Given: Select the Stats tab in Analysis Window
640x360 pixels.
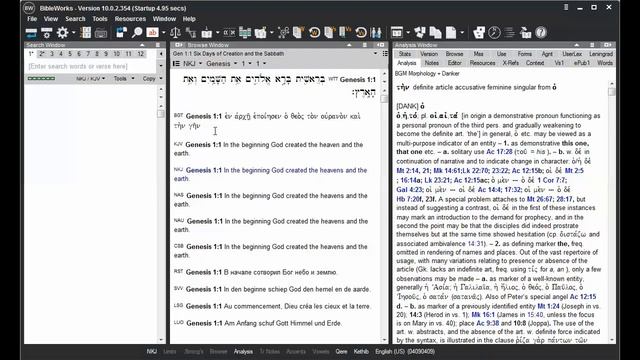Looking at the screenshot, I should (x=405, y=54).
